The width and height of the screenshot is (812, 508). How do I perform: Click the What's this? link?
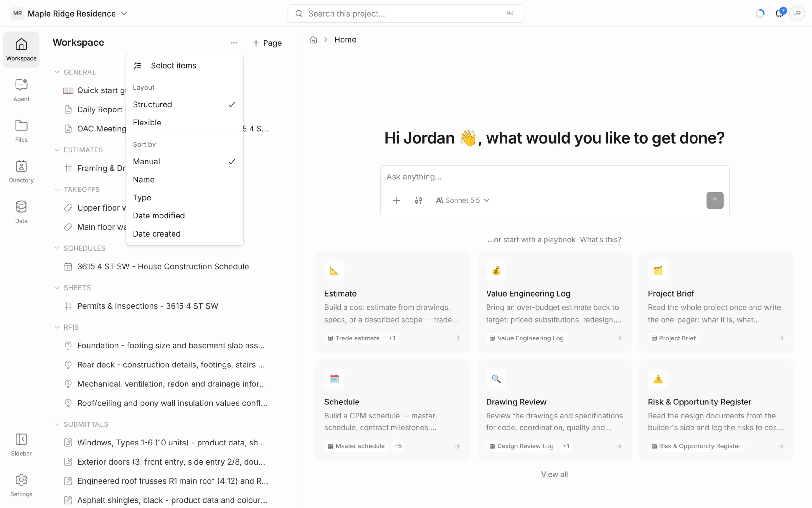point(600,239)
